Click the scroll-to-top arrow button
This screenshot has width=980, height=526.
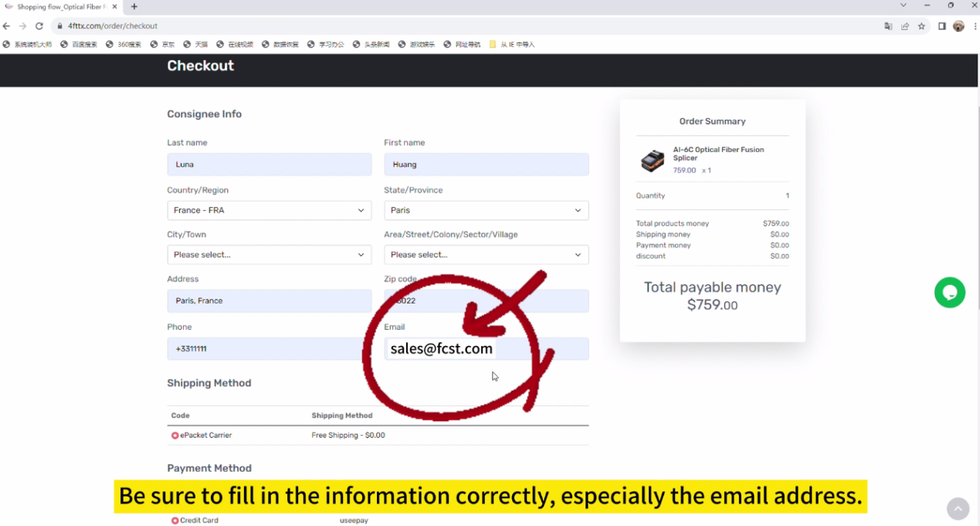958,508
